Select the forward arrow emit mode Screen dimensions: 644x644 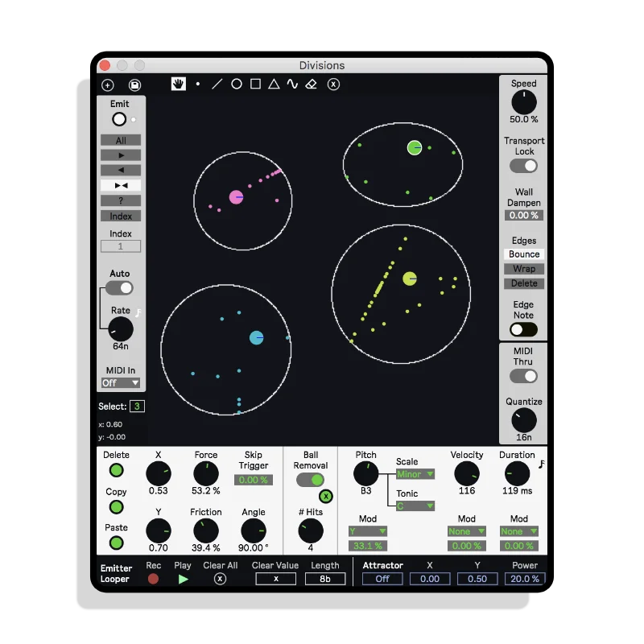coord(121,155)
